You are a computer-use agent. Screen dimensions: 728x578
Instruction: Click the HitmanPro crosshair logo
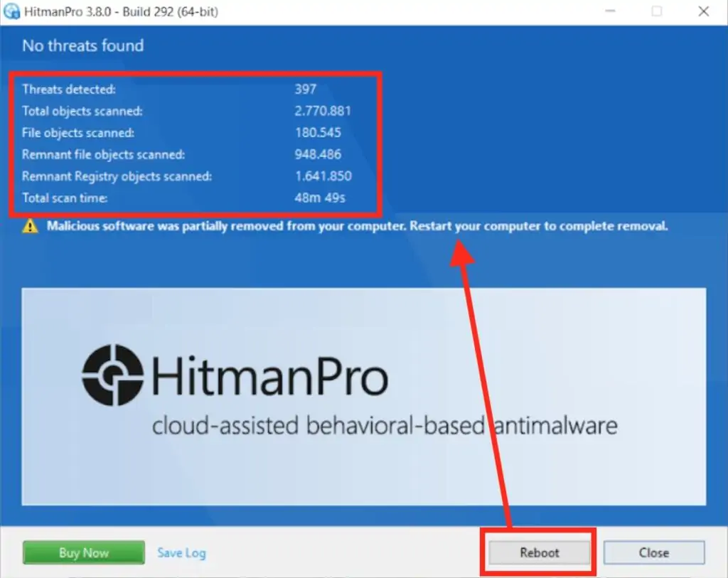tap(113, 375)
